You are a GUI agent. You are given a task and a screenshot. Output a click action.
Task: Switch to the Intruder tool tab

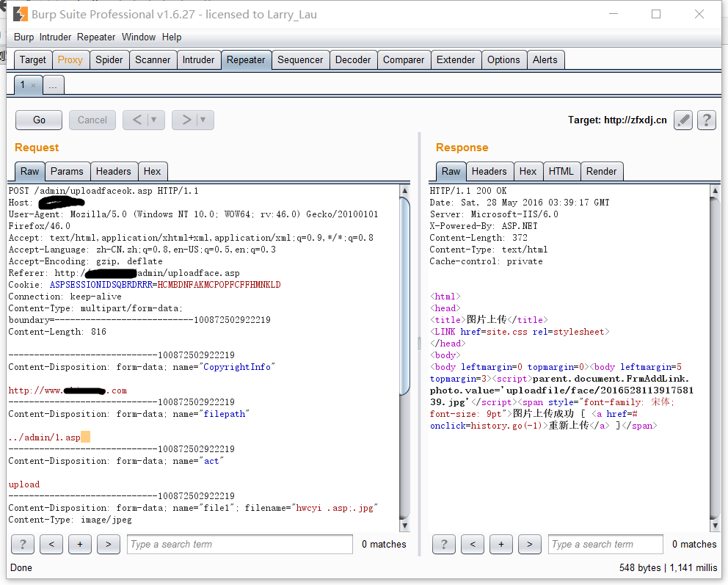[198, 60]
